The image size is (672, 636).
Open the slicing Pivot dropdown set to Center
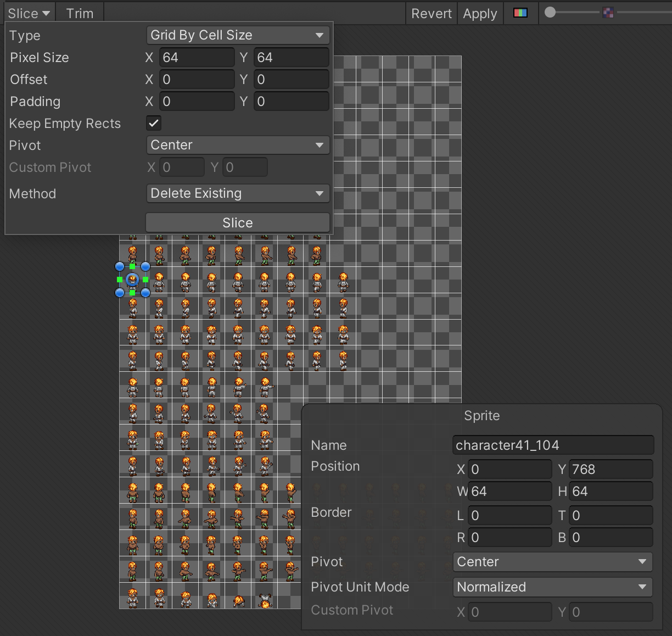click(x=237, y=145)
